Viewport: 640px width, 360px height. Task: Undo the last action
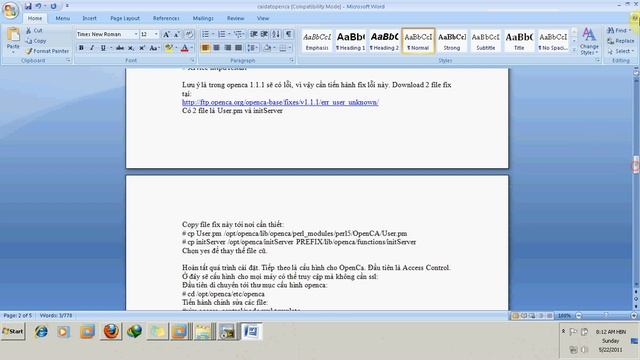pos(38,6)
